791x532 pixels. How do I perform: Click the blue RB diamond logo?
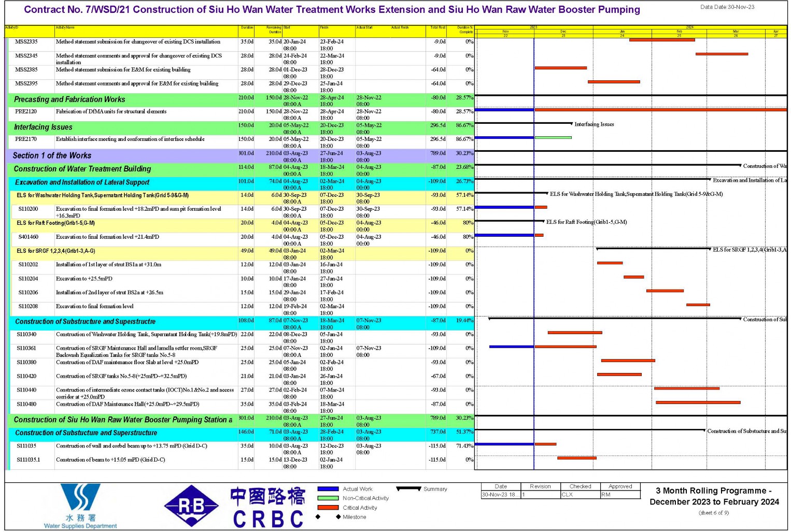pos(191,506)
